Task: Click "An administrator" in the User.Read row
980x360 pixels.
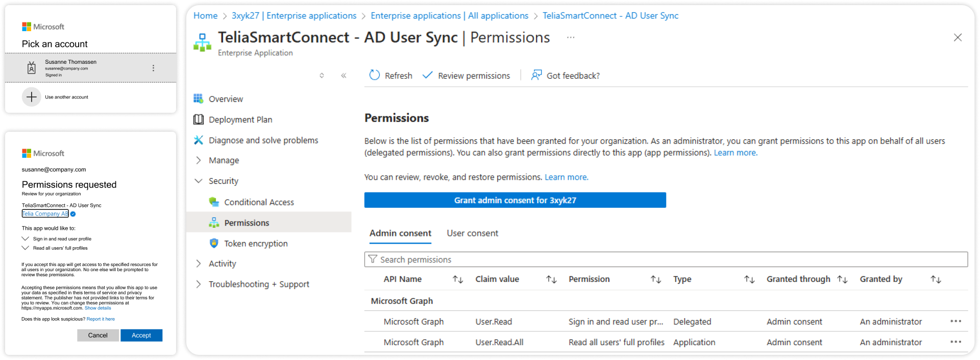Action: (x=891, y=322)
